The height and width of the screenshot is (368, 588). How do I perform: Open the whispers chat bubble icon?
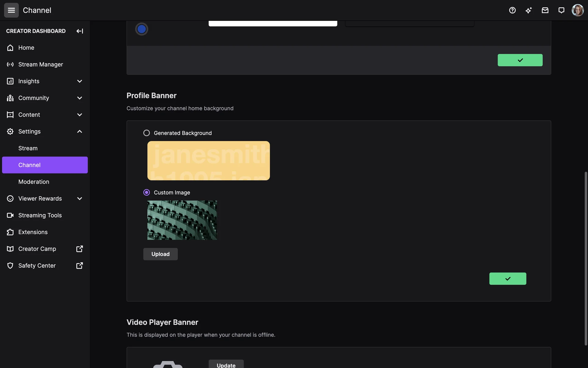pos(561,10)
